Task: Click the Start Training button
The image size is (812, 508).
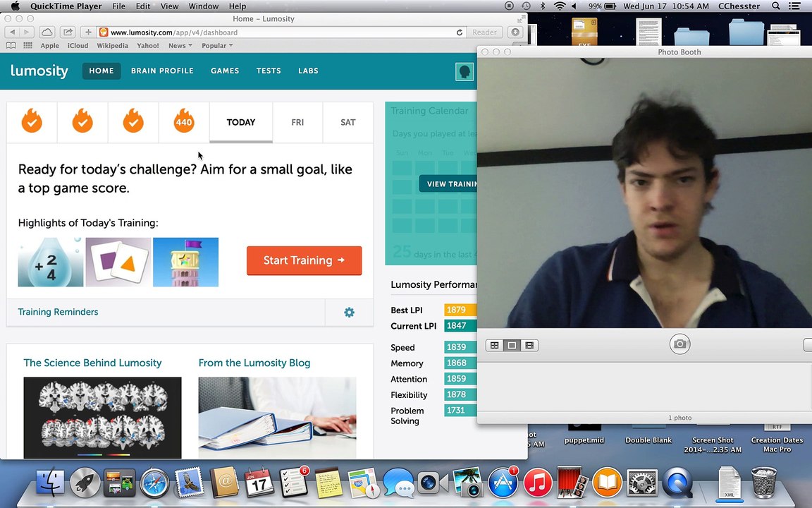Action: (304, 260)
